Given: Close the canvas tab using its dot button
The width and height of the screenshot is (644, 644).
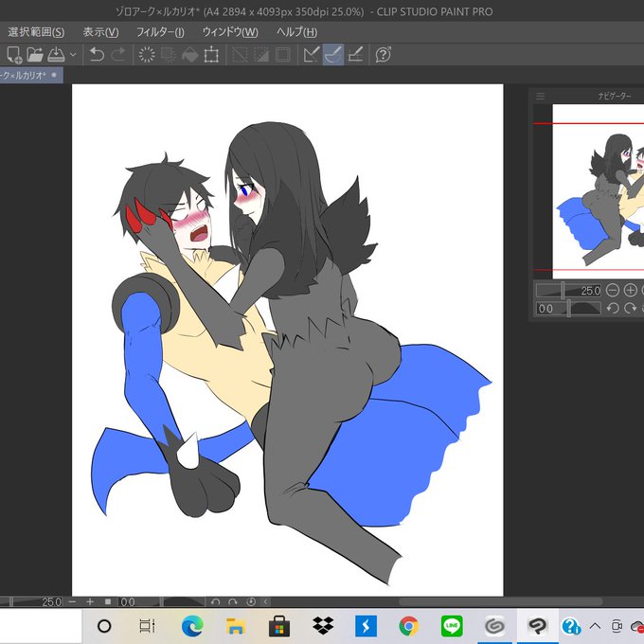Looking at the screenshot, I should tap(54, 75).
